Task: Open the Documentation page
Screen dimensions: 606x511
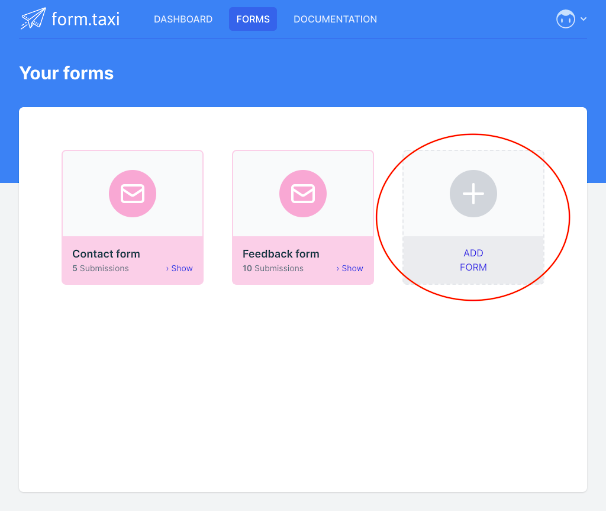Action: click(x=335, y=19)
